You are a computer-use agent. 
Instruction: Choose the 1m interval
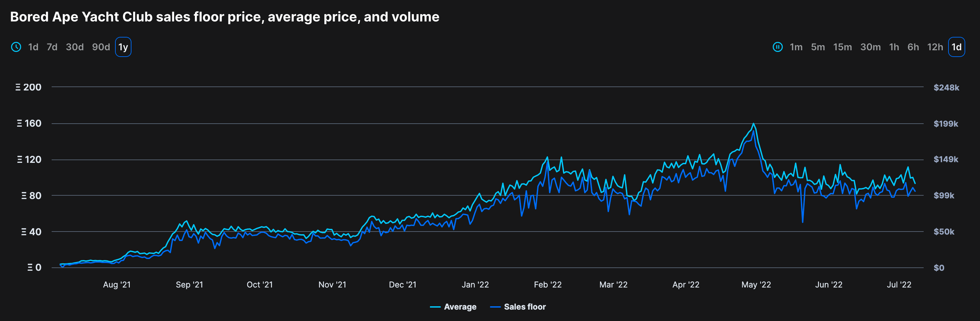coord(796,47)
